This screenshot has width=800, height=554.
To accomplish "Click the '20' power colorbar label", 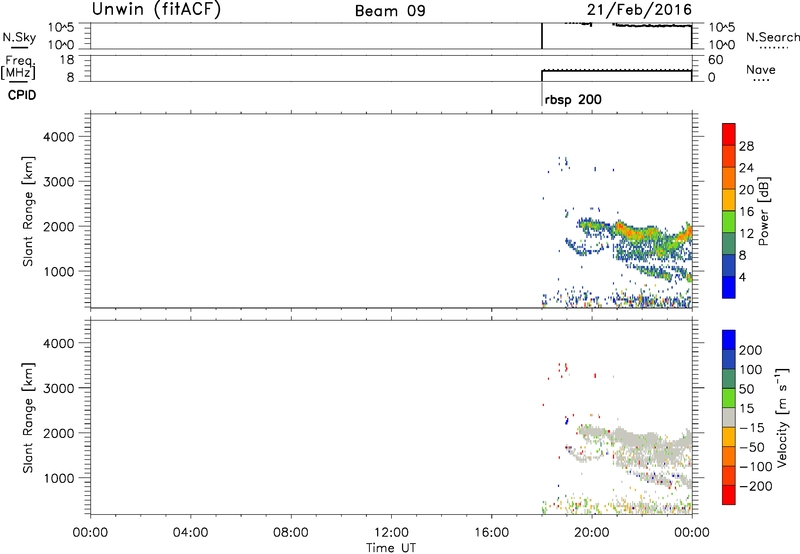I will 746,190.
